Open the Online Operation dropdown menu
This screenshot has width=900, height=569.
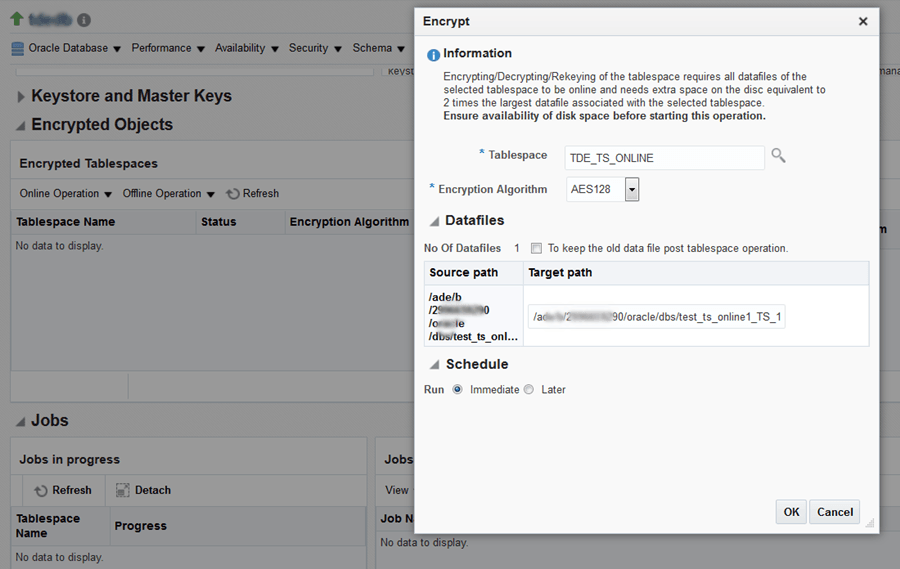pos(66,194)
